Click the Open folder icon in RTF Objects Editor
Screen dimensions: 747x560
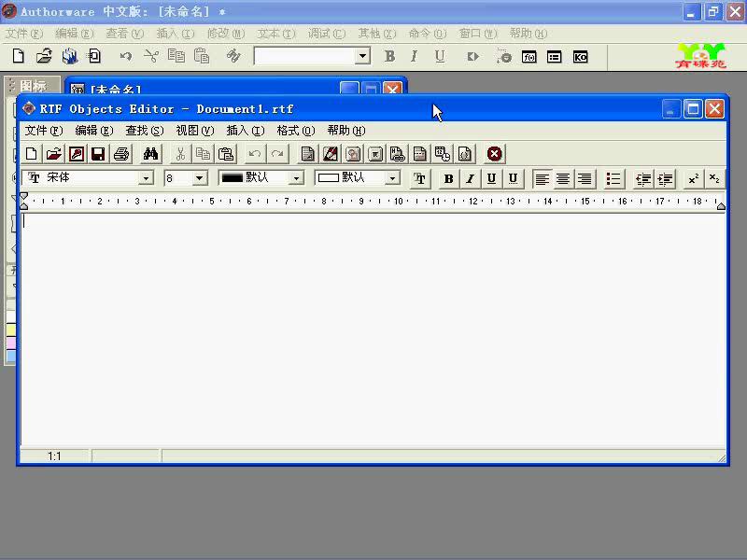[x=54, y=154]
